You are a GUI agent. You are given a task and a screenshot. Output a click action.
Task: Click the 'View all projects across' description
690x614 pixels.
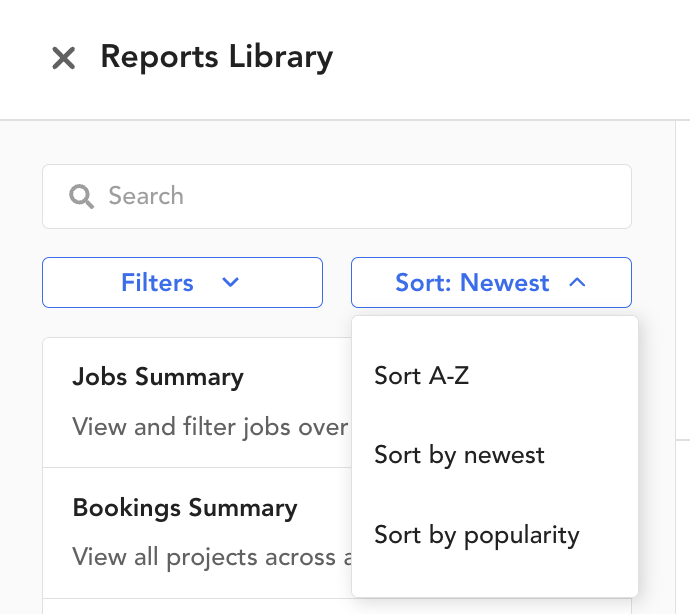point(212,557)
